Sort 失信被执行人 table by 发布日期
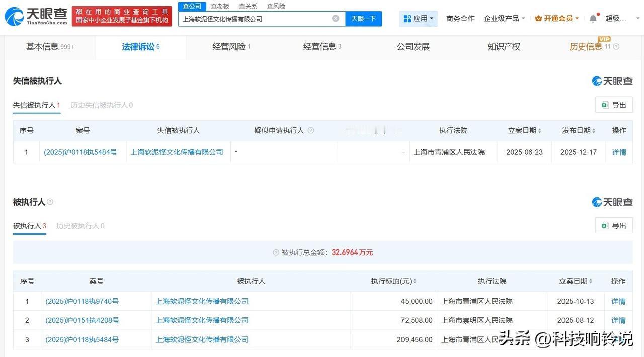The image size is (644, 357). pyautogui.click(x=594, y=131)
